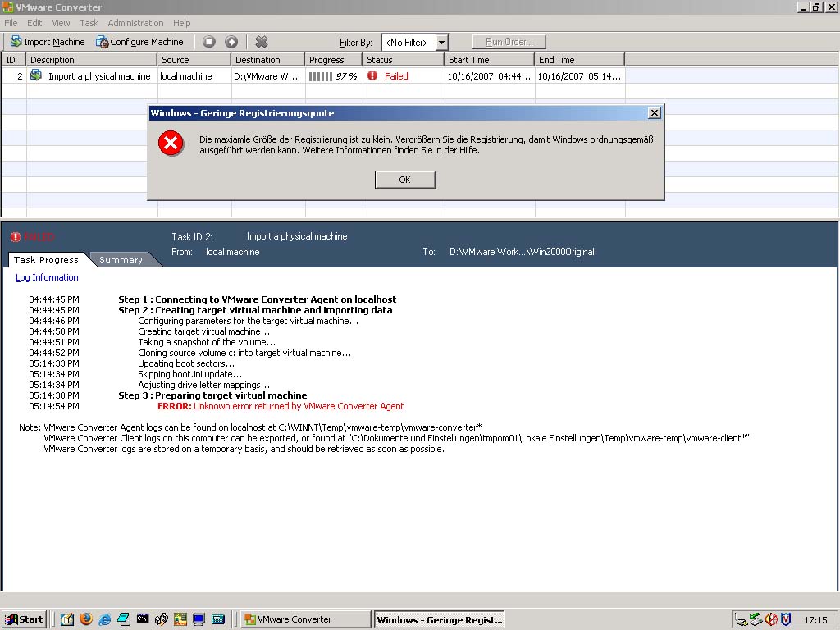Click the task icon in row 2
This screenshot has height=630, width=840.
36,75
